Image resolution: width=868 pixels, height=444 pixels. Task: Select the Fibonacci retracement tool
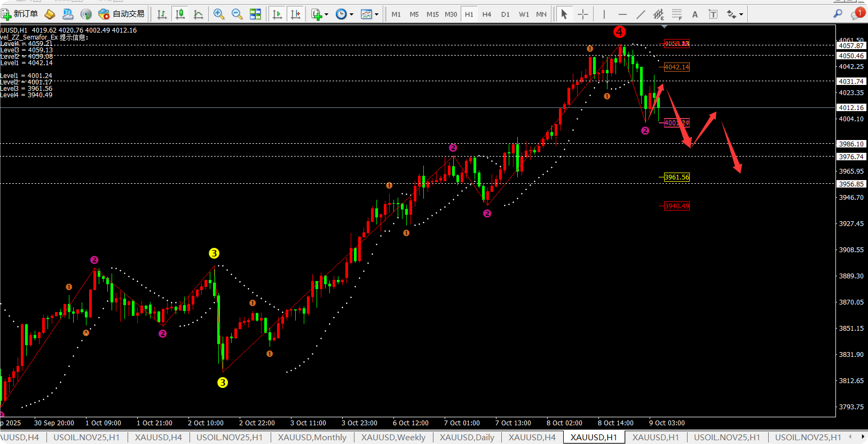pos(677,14)
